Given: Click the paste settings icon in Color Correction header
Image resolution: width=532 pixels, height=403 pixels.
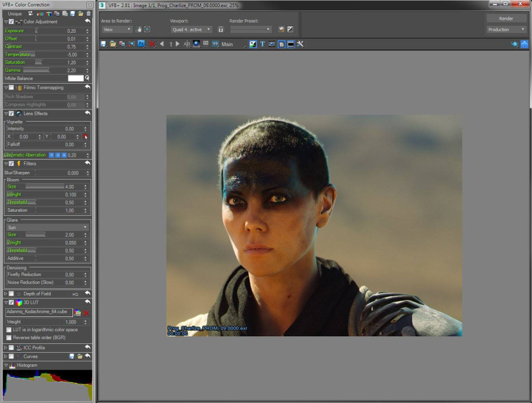Looking at the screenshot, I should pos(64,13).
